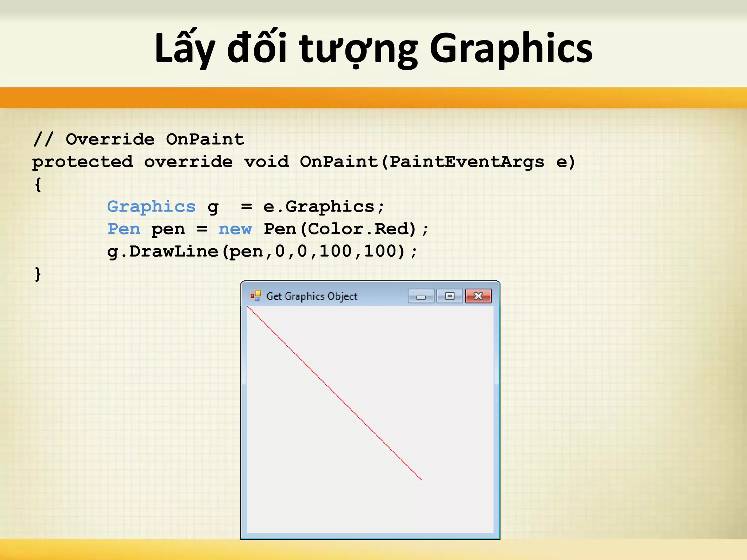Click the Get Graphics Object title text
Screen dimensions: 747x560
(311, 296)
